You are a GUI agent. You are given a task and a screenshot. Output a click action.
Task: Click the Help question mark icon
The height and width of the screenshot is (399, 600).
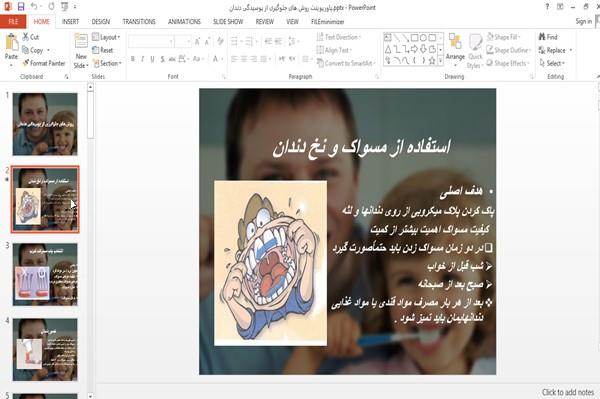[547, 7]
